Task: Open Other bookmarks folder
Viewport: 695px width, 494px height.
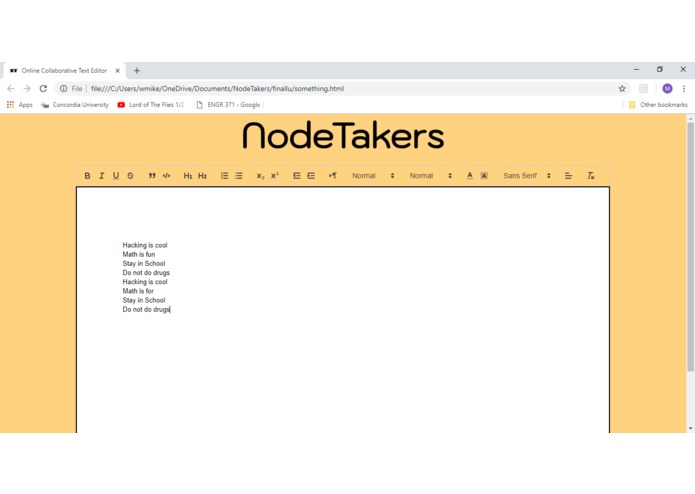Action: click(x=658, y=105)
